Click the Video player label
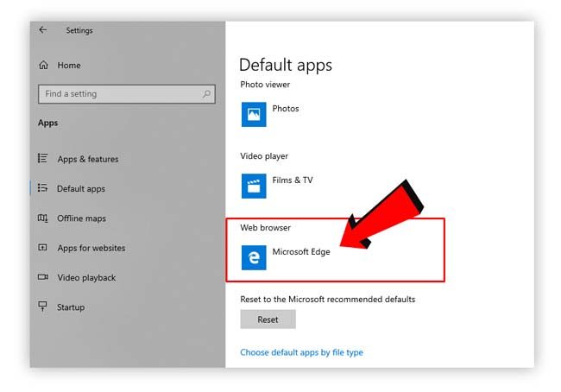561x392 pixels. tap(264, 156)
